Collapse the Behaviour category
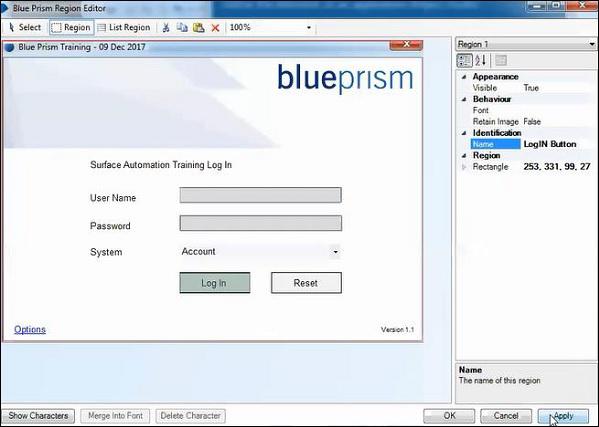The image size is (599, 427). point(464,99)
